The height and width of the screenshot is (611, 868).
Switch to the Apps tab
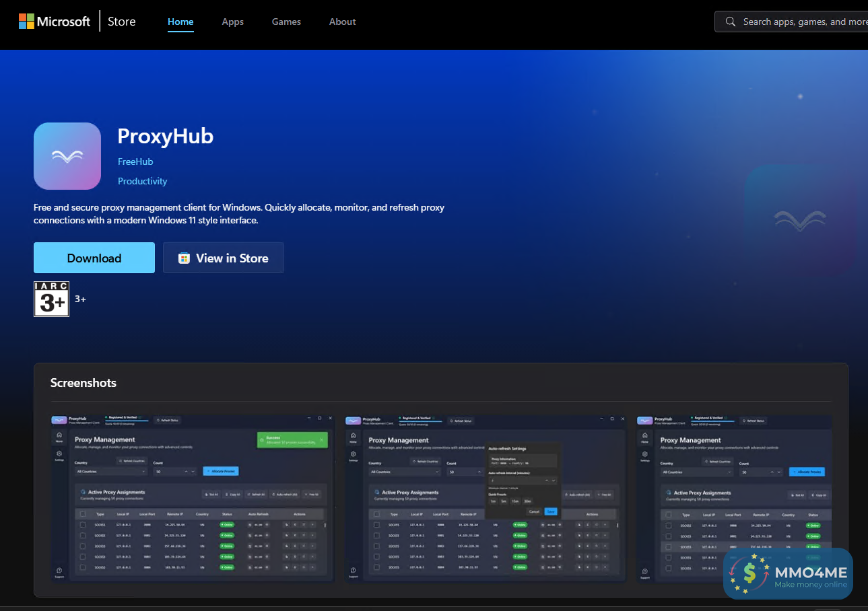(x=233, y=22)
